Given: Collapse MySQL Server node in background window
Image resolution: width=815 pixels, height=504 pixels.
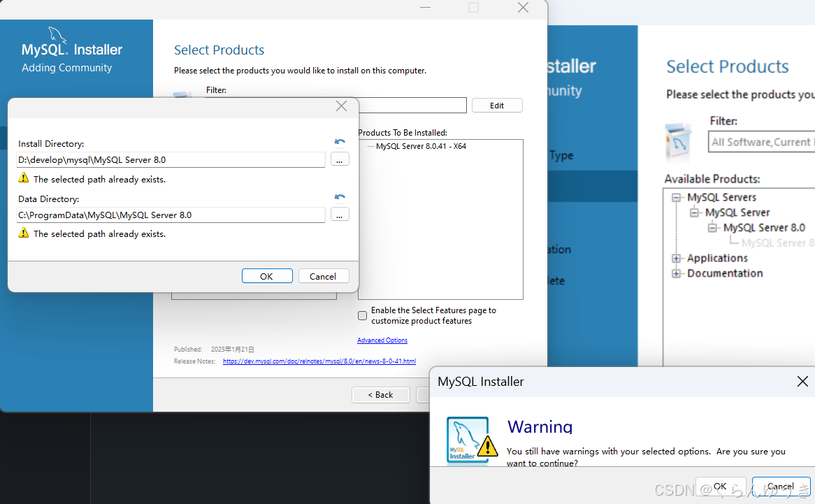Looking at the screenshot, I should [694, 213].
